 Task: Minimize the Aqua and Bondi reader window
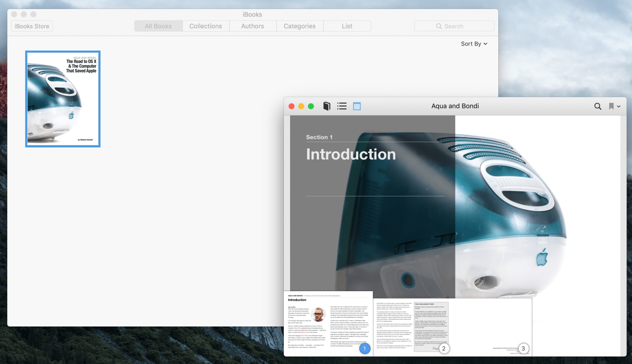tap(301, 106)
